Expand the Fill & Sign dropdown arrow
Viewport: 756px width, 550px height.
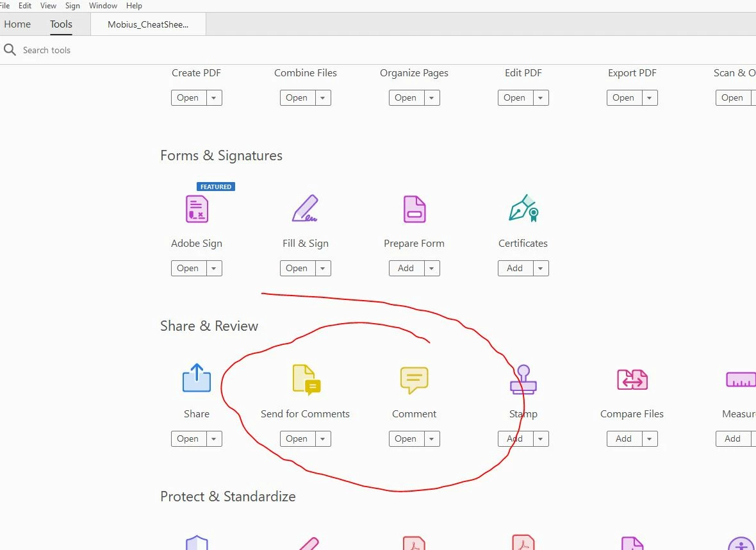click(323, 268)
